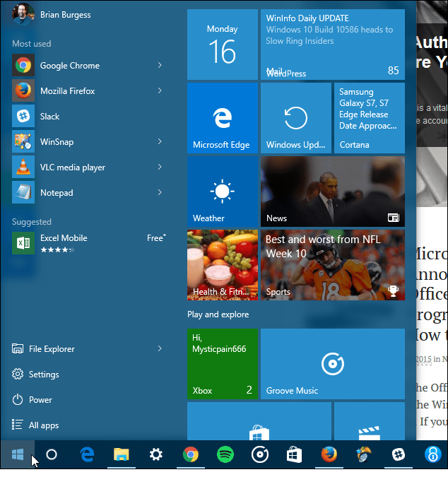Open WinSnap from the taskbar
Image resolution: width=448 pixels, height=477 pixels.
coord(364,454)
